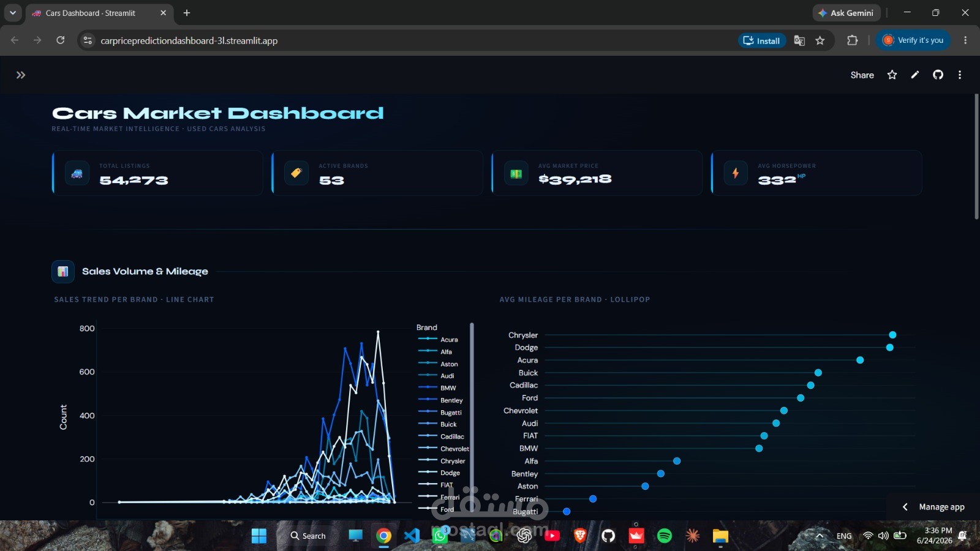The width and height of the screenshot is (980, 551).
Task: Click the Install app button
Action: pos(762,40)
